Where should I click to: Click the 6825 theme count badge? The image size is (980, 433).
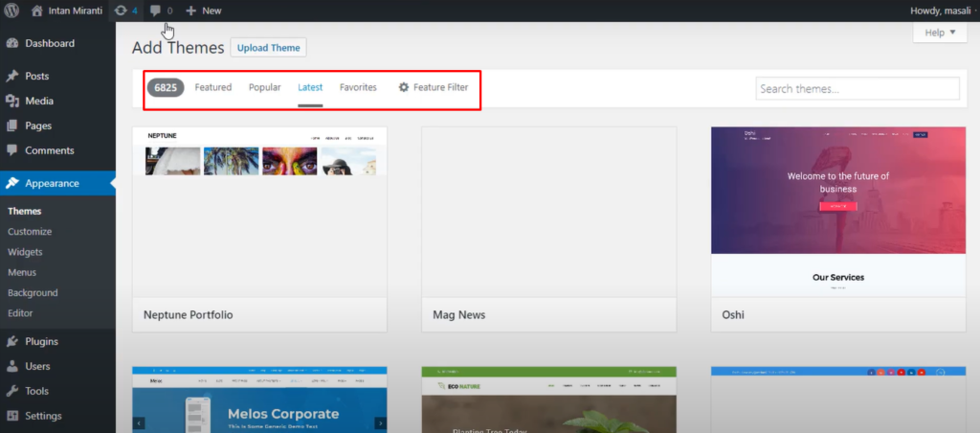tap(166, 87)
